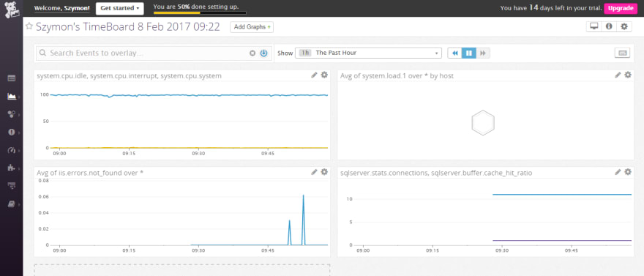The height and width of the screenshot is (276, 644).
Task: Star the TimeBoard as favorite
Action: pos(29,26)
